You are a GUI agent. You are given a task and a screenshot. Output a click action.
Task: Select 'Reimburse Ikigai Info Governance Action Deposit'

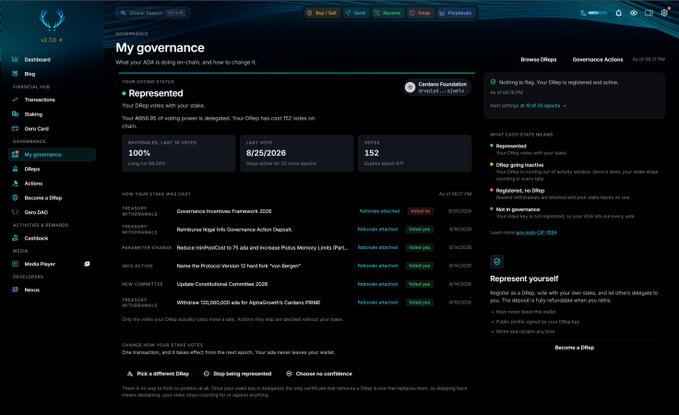pyautogui.click(x=234, y=230)
